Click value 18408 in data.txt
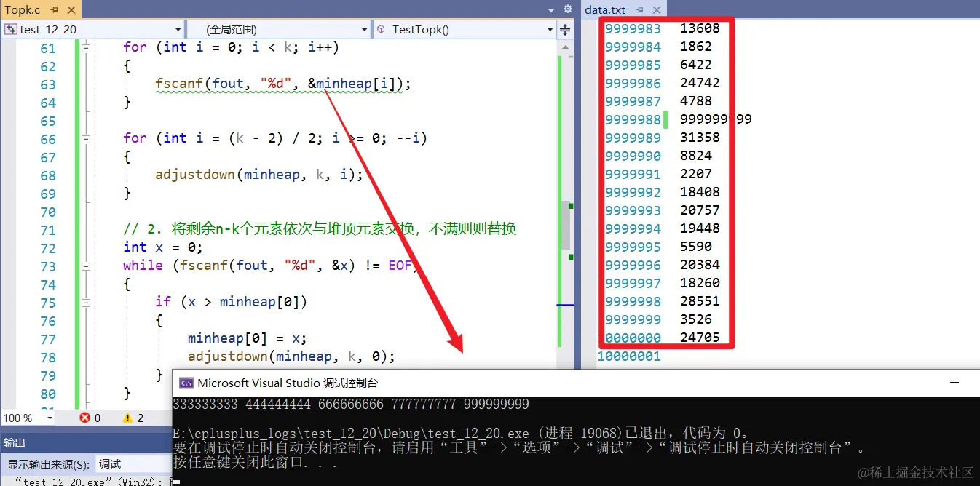 click(700, 192)
